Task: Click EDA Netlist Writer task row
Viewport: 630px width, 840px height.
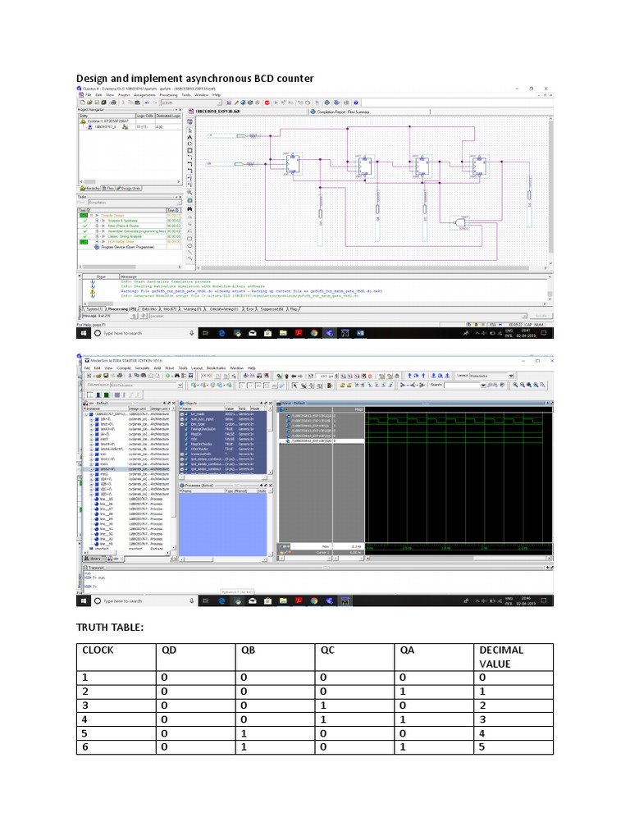Action: [x=121, y=242]
